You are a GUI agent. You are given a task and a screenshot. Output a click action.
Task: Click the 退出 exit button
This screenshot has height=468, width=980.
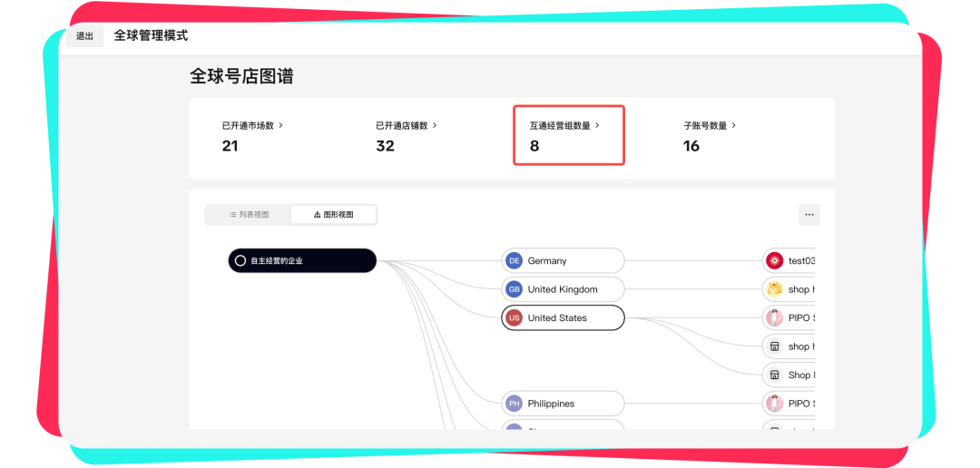[84, 36]
